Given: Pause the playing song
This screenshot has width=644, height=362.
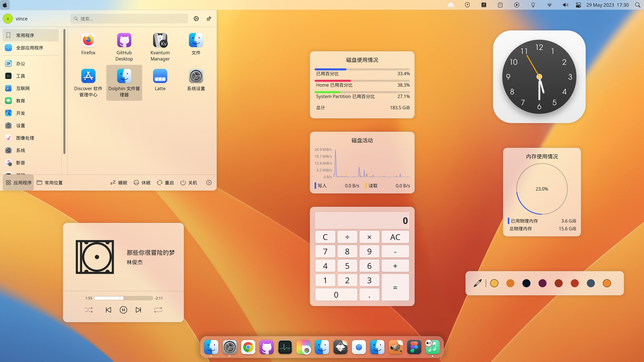Looking at the screenshot, I should (x=123, y=310).
